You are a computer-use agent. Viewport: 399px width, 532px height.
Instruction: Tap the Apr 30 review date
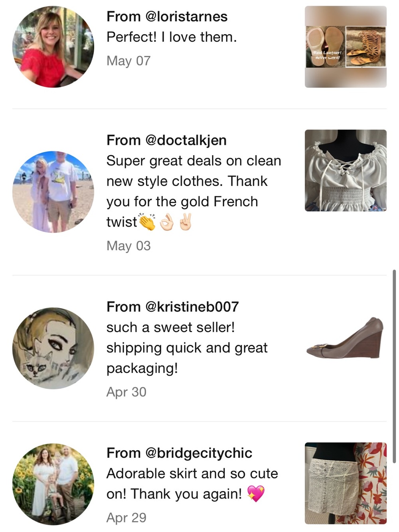126,392
